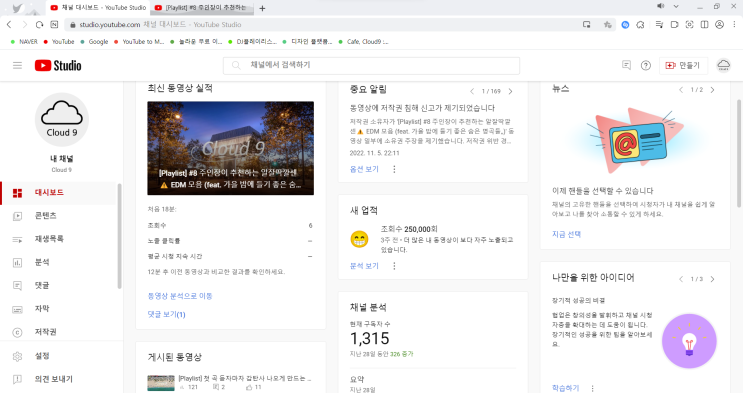Click the tab audio speaker icon
The width and height of the screenshot is (743, 393).
661,6
